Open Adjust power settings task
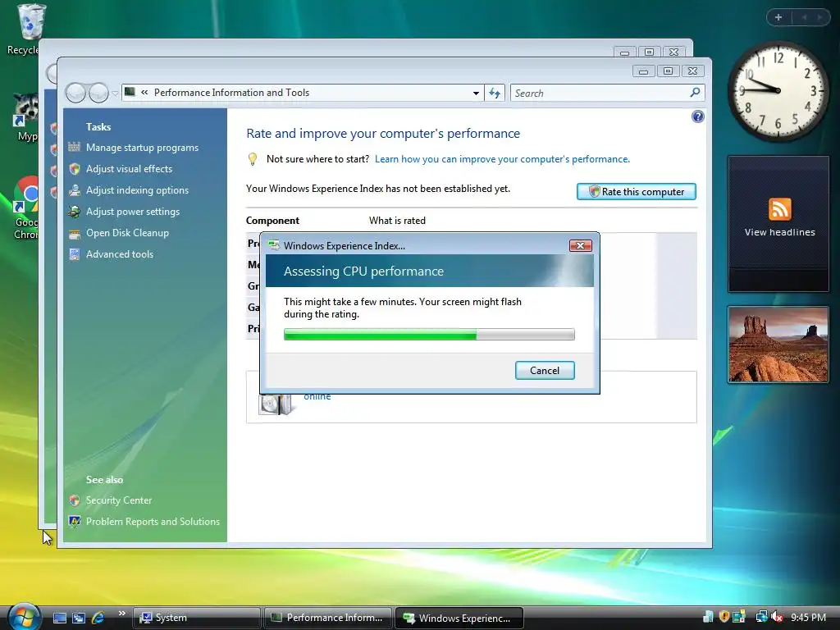This screenshot has width=840, height=630. tap(133, 212)
